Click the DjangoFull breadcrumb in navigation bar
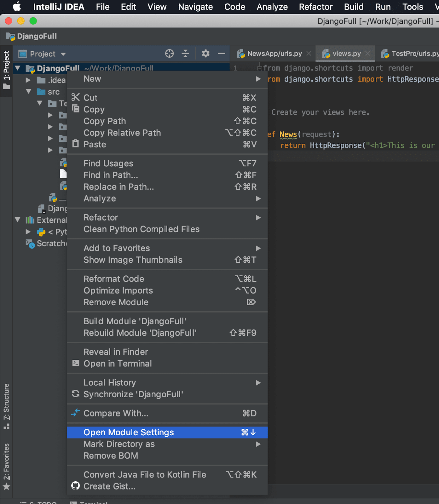The width and height of the screenshot is (439, 504). click(37, 36)
